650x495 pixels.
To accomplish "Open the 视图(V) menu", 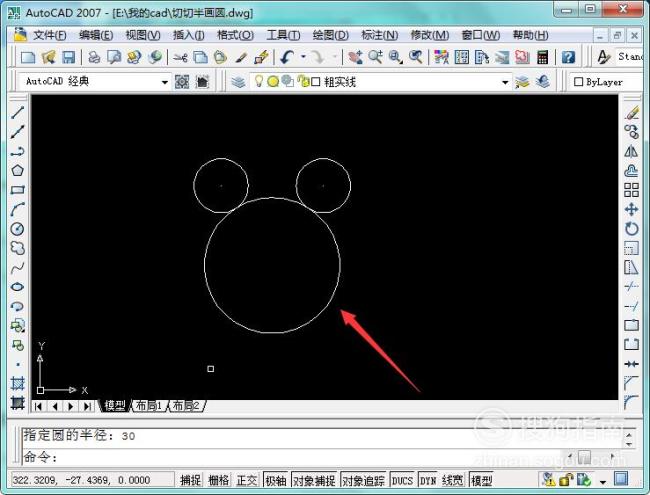I will click(x=143, y=35).
